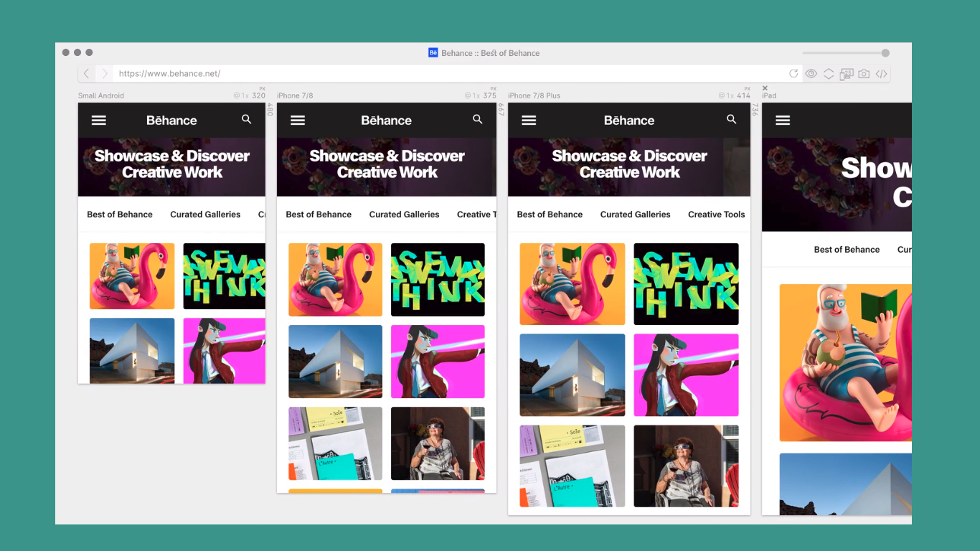
Task: Open white building photo in Small Android preview
Action: [132, 351]
